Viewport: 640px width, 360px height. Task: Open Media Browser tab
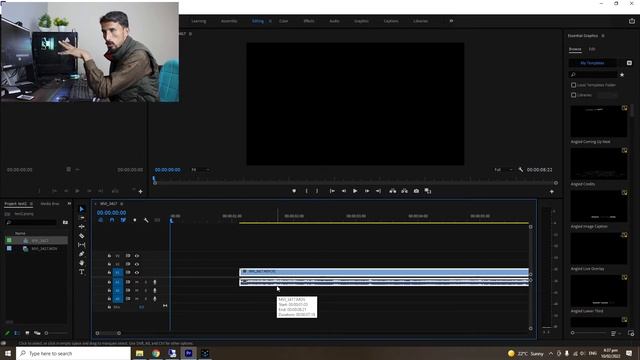[x=50, y=203]
